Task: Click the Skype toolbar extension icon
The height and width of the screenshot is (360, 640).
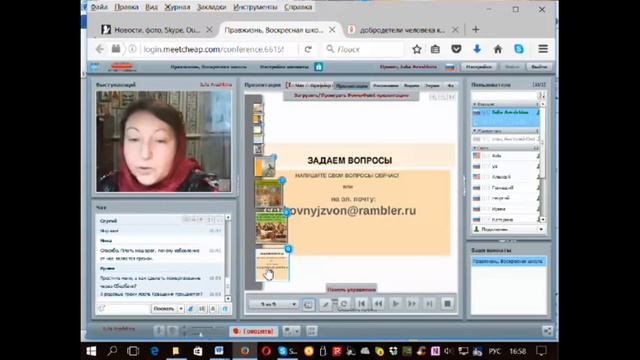Action: [519, 49]
